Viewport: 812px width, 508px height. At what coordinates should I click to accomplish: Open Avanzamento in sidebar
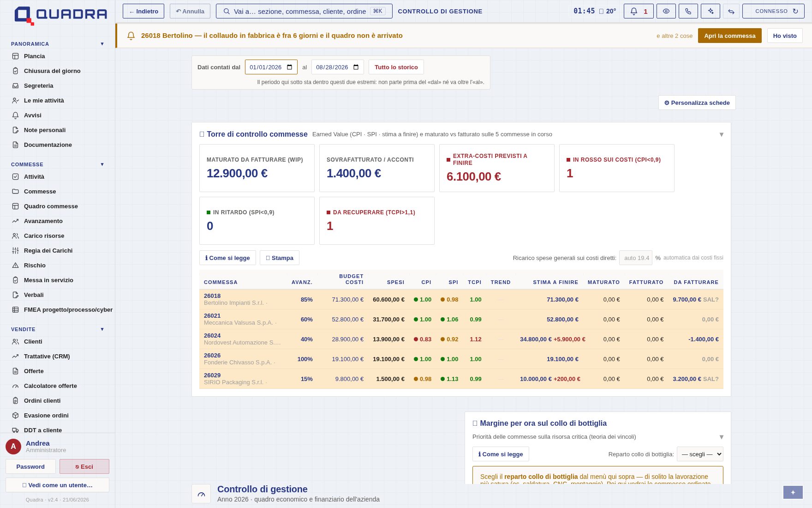(x=57, y=221)
